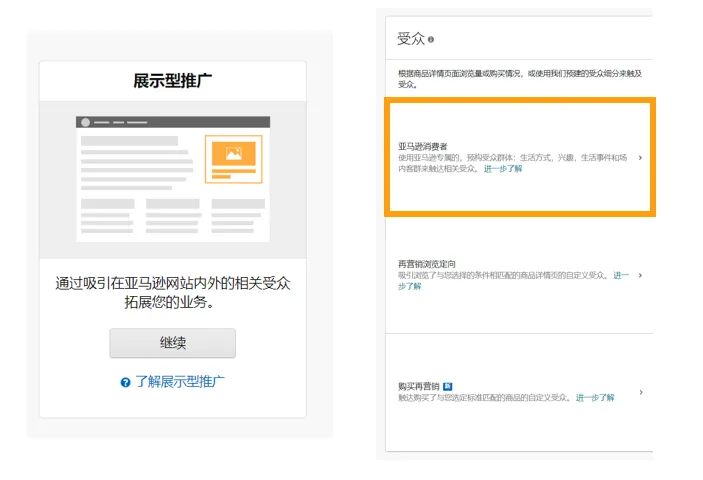
Task: Click the orange ad image placeholder icon
Action: point(234,154)
